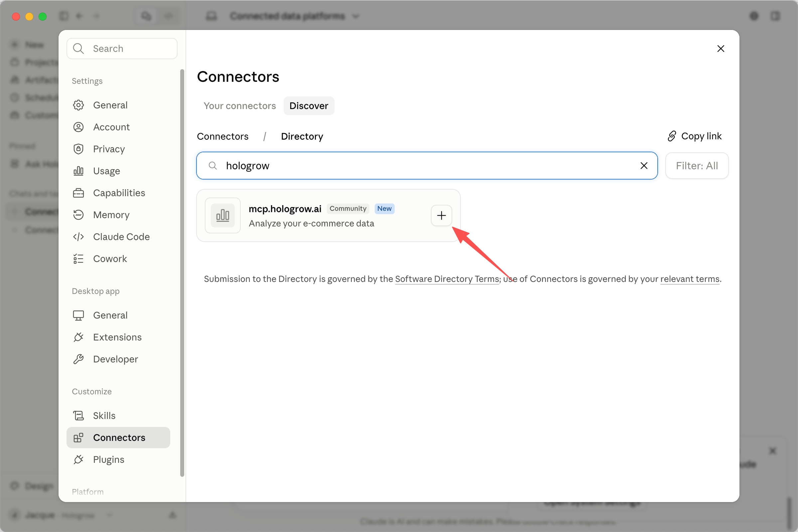Image resolution: width=798 pixels, height=532 pixels.
Task: Open Software Directory Terms link
Action: tap(447, 279)
